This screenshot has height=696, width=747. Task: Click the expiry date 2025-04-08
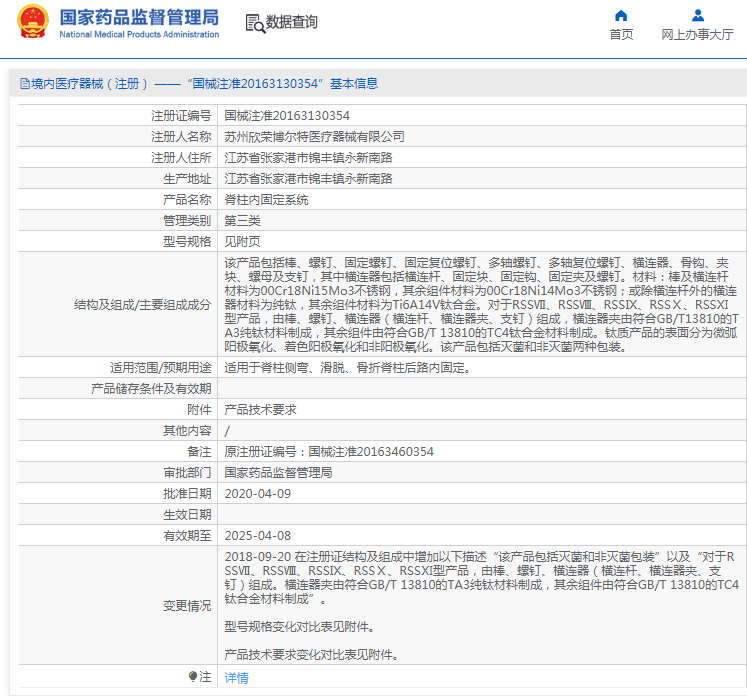pyautogui.click(x=257, y=535)
